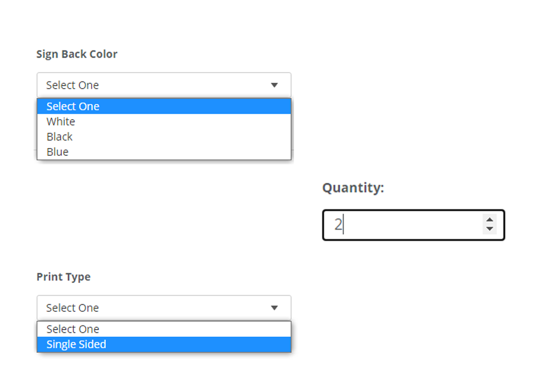Decrease Quantity with the down arrow
Viewport: 534px width, 392px height.
point(490,229)
